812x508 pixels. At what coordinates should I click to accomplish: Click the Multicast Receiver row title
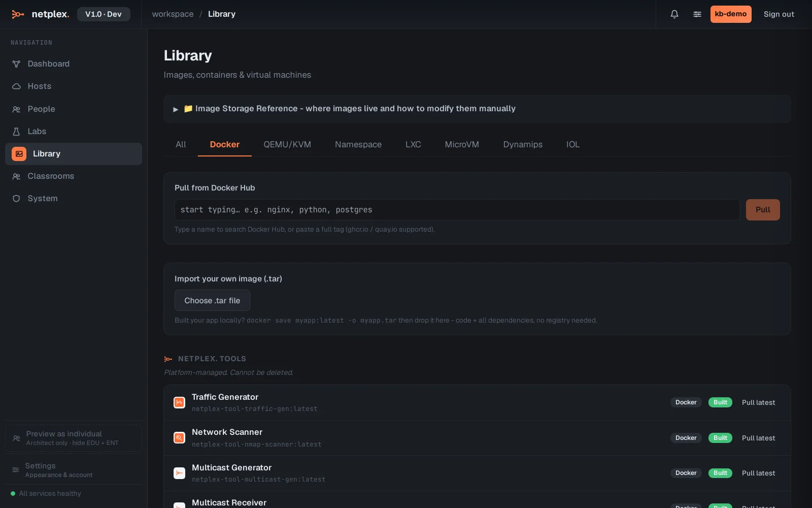[x=229, y=502]
